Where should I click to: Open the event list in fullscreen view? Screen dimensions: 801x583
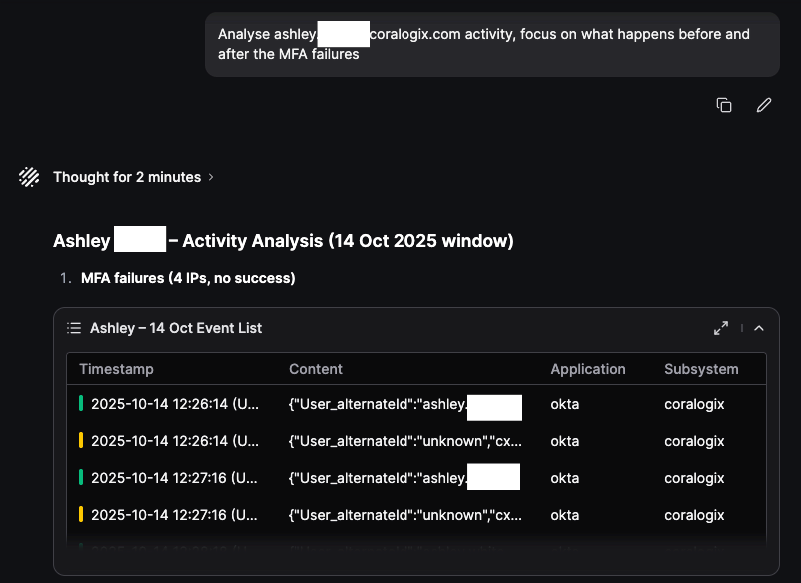[x=720, y=328]
